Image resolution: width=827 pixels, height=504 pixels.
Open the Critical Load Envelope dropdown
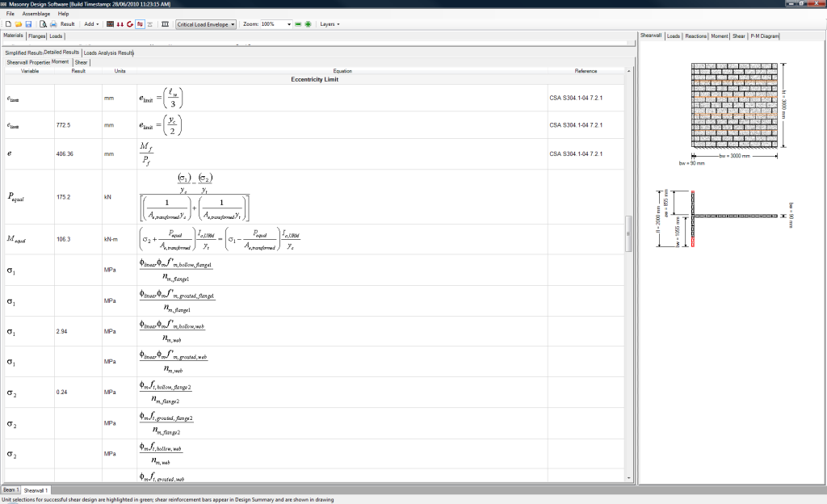pyautogui.click(x=206, y=24)
